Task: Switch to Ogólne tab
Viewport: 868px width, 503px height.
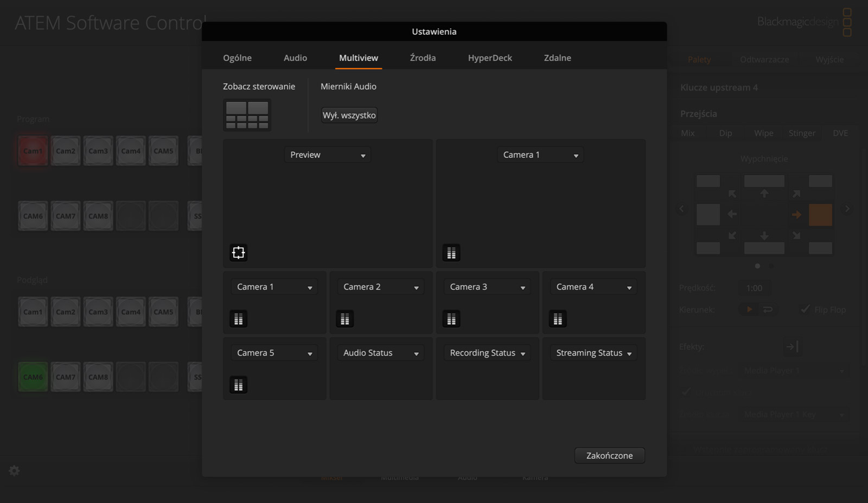Action: (x=237, y=58)
